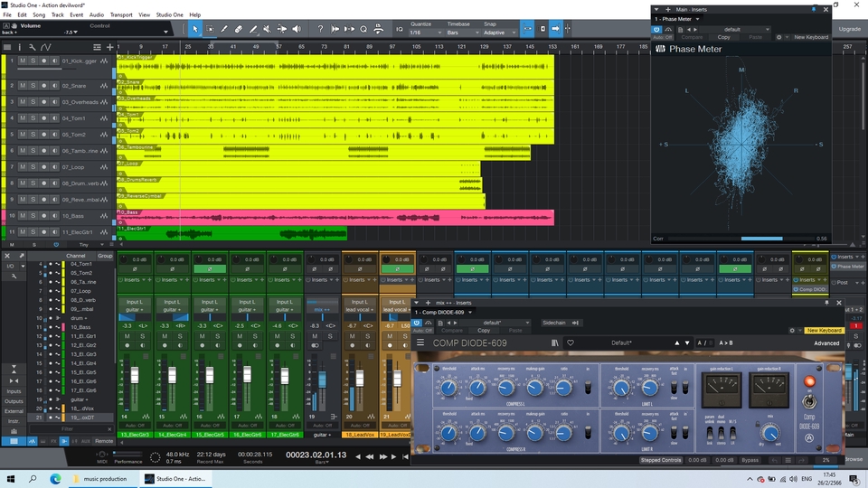Mute the 01_Kick track

23,61
